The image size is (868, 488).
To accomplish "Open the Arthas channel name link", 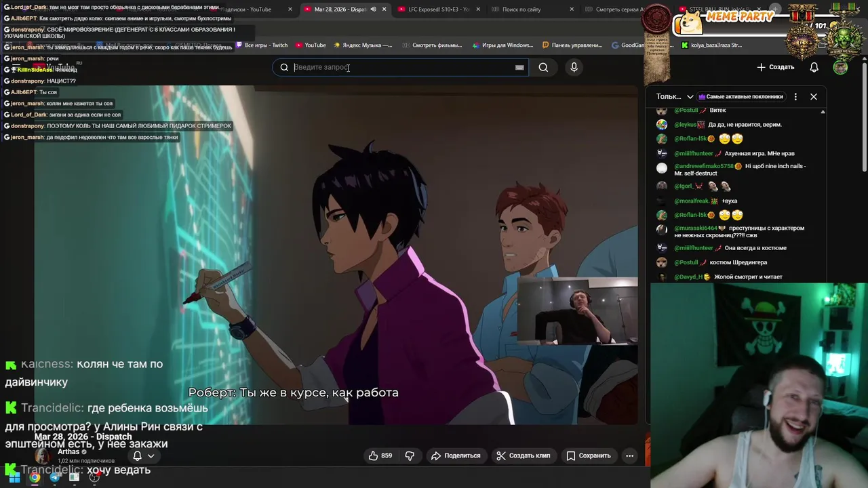I will (x=68, y=452).
